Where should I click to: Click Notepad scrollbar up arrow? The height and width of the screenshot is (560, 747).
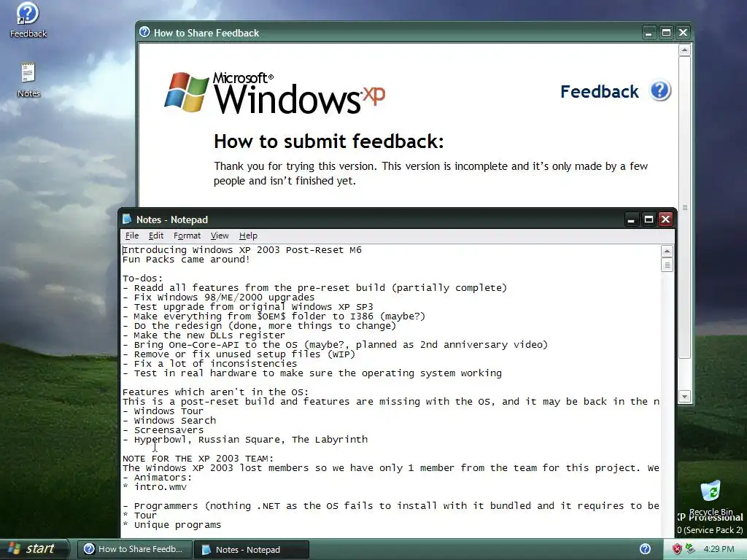[x=667, y=251]
